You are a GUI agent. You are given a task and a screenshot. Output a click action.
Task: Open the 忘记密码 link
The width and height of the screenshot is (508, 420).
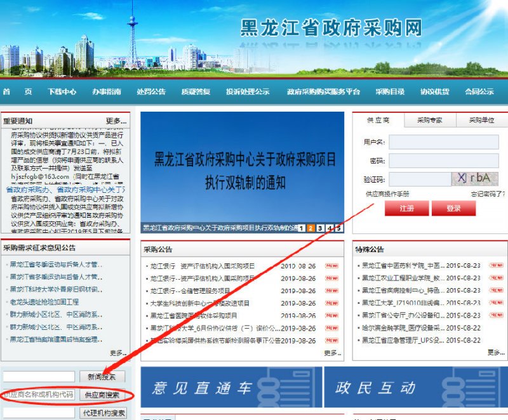click(485, 194)
